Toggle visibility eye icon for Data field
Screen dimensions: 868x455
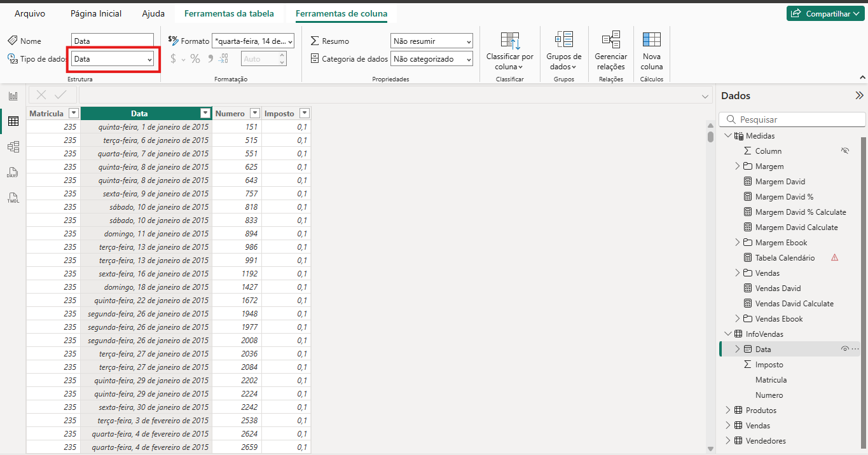(845, 349)
